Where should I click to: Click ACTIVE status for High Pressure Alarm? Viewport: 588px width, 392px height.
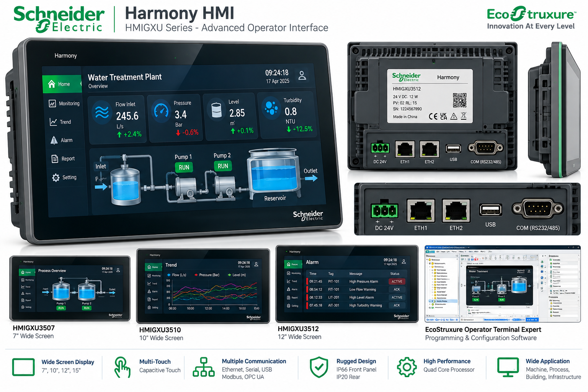pyautogui.click(x=397, y=281)
